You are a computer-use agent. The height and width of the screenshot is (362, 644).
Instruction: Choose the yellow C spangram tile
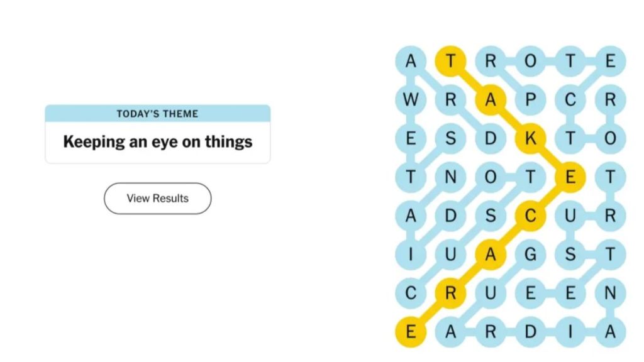(530, 216)
